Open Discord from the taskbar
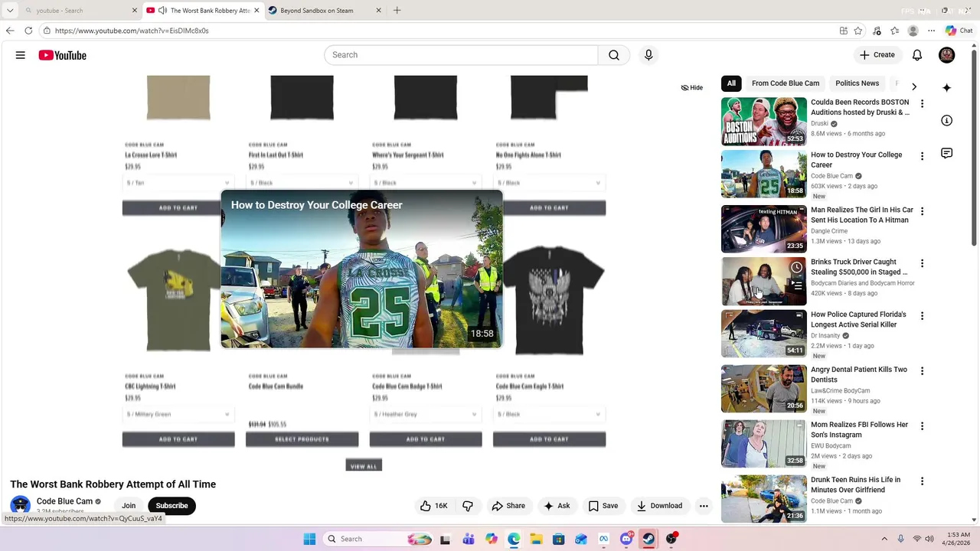Image resolution: width=980 pixels, height=551 pixels. click(x=626, y=539)
